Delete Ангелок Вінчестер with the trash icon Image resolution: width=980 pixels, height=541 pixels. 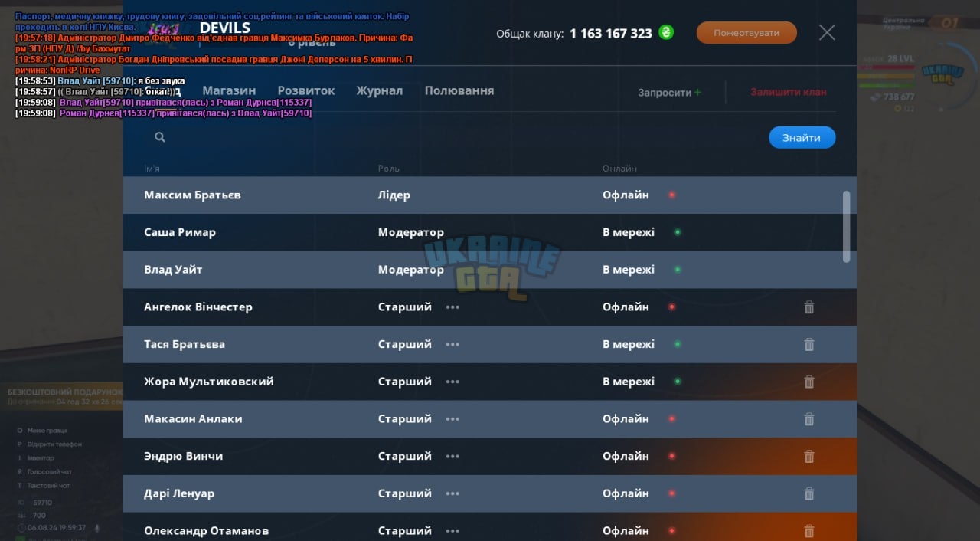click(x=808, y=307)
